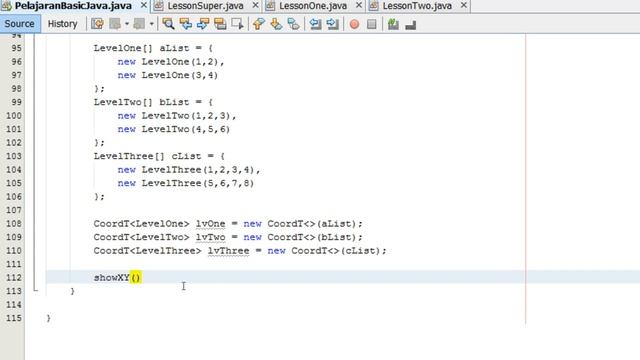Screen dimensions: 640x360
Task: Open the LessonTwo.java tab
Action: pos(417,6)
